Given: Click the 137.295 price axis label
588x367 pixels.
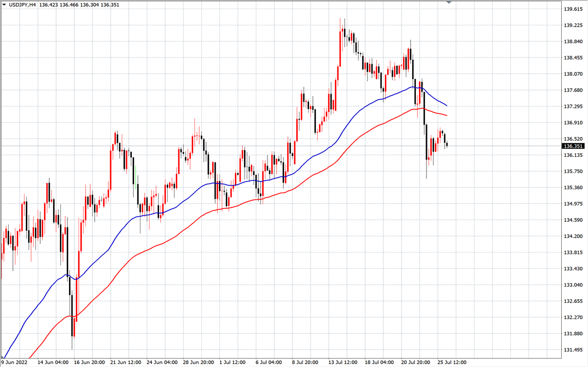Looking at the screenshot, I should (x=573, y=106).
